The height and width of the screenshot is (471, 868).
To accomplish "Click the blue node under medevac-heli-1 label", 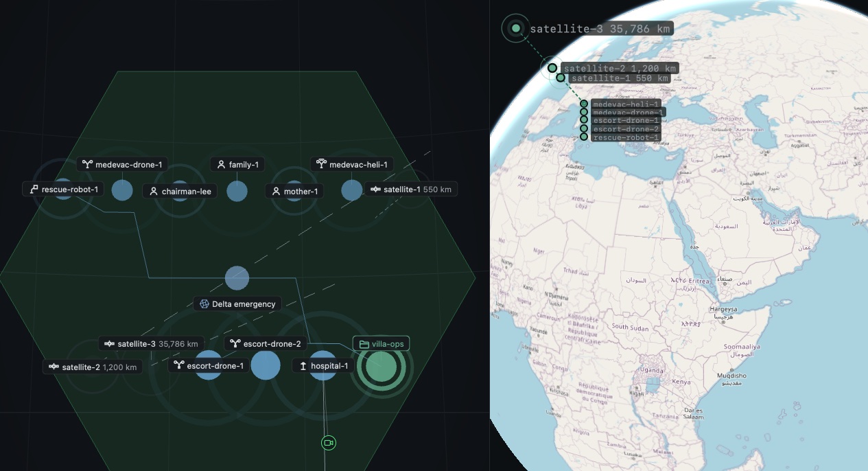I will point(352,190).
